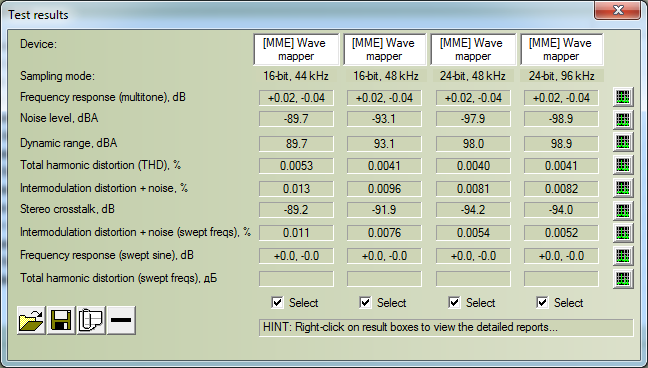Open graph for Intermodulation distortion + noise, %
This screenshot has width=648, height=368.
point(623,188)
